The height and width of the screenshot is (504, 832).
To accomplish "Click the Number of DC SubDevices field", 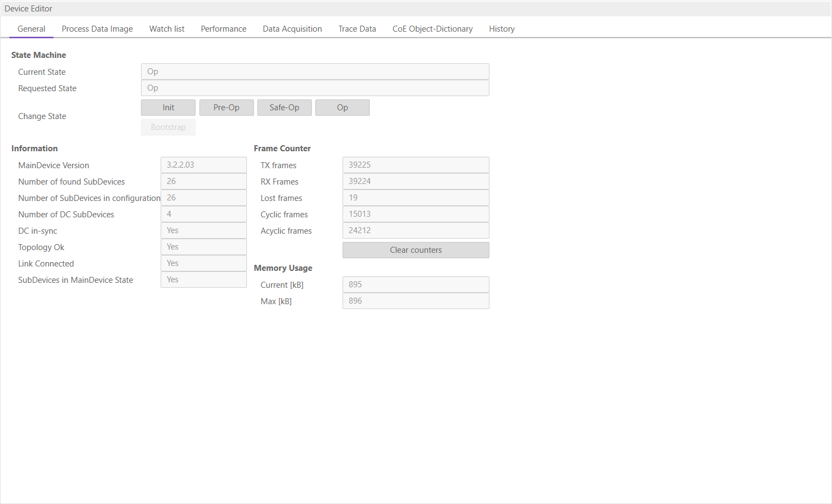I will tap(203, 214).
